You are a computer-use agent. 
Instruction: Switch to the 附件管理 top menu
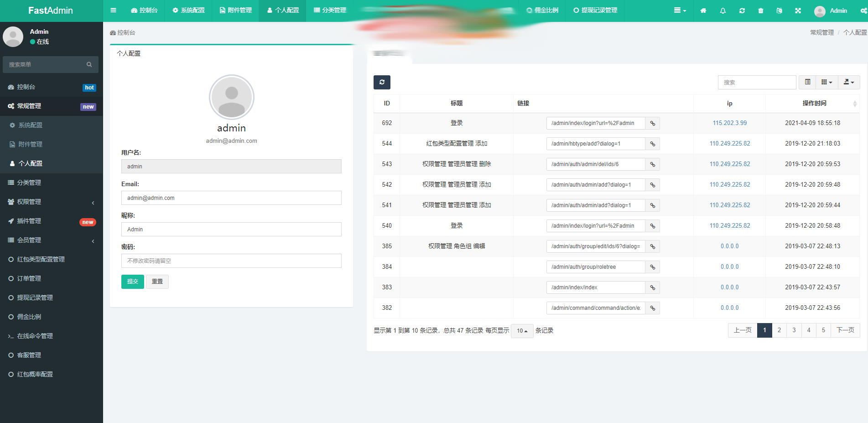point(235,10)
